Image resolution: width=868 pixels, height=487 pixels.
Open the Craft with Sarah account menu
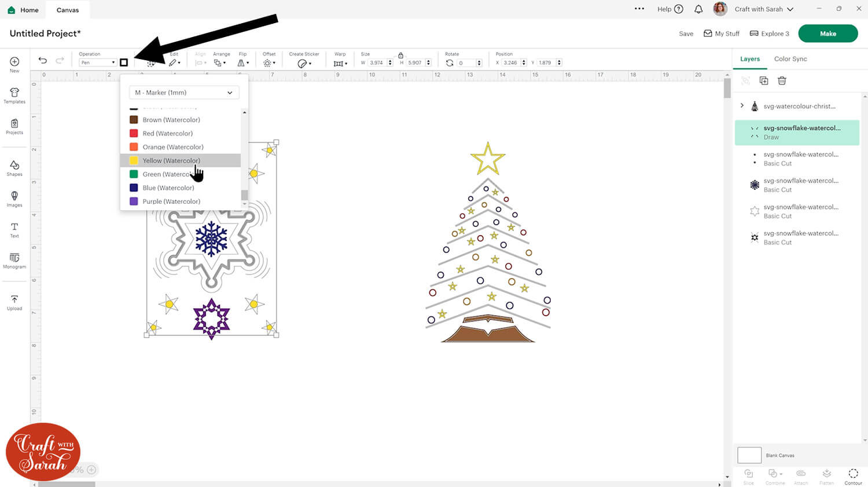point(763,9)
